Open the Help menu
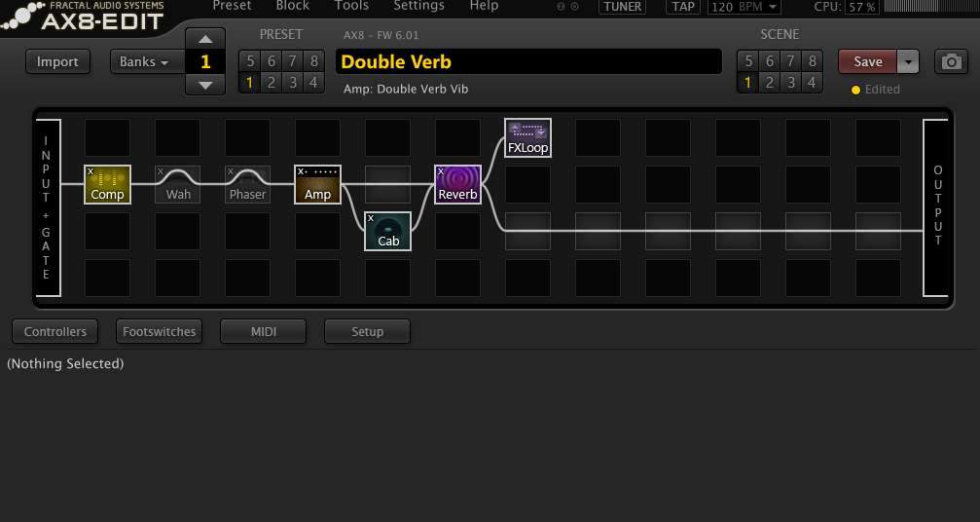Viewport: 980px width, 522px height. pyautogui.click(x=484, y=6)
